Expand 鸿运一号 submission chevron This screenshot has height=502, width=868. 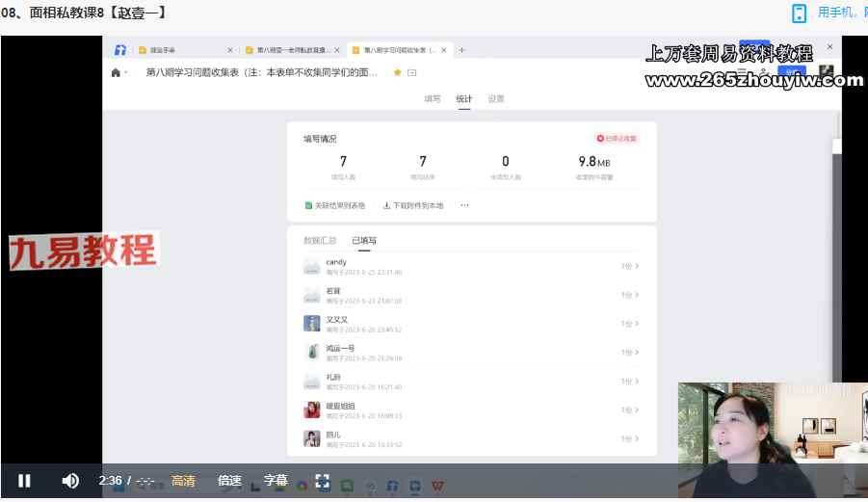tap(630, 353)
